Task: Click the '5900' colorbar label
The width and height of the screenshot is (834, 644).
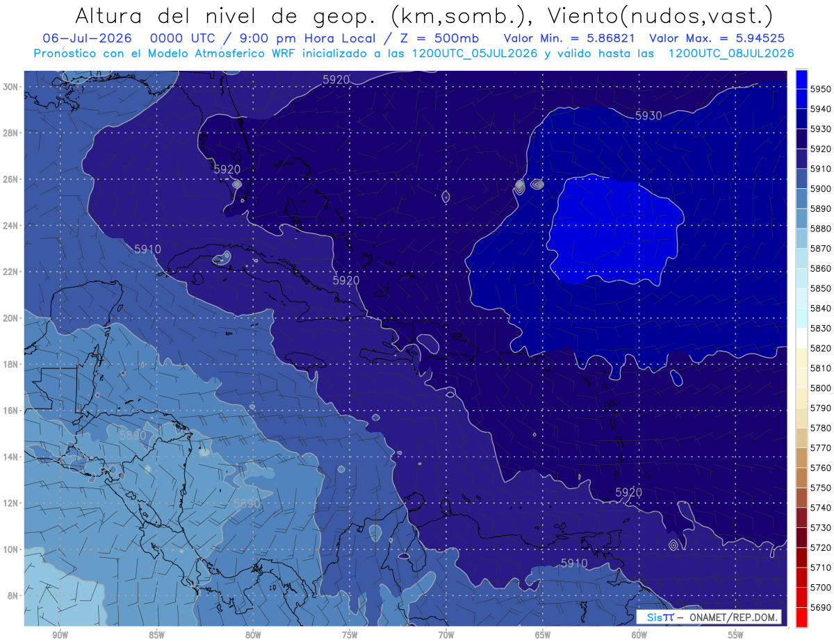Action: click(821, 188)
